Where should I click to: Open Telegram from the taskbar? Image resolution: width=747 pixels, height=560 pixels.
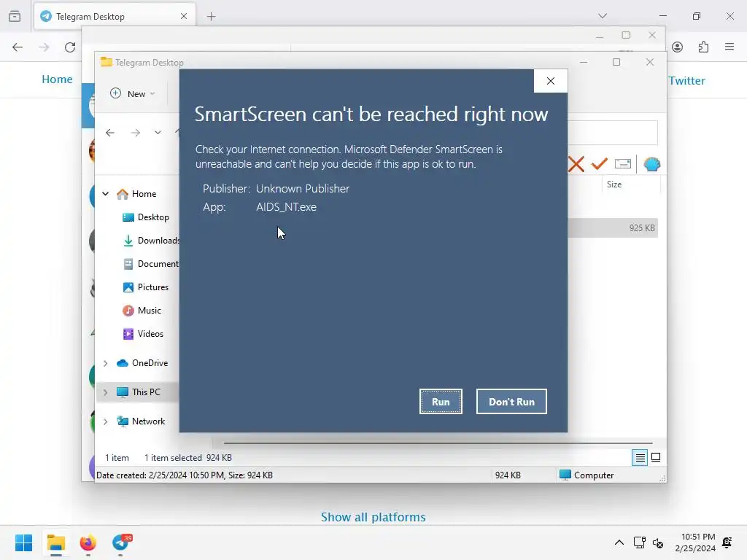point(121,542)
